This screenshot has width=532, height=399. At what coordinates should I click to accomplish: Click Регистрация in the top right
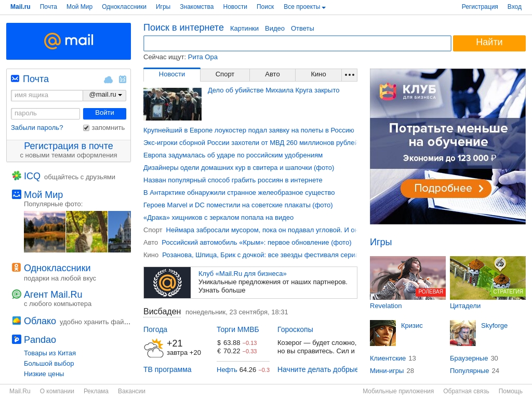tap(480, 7)
